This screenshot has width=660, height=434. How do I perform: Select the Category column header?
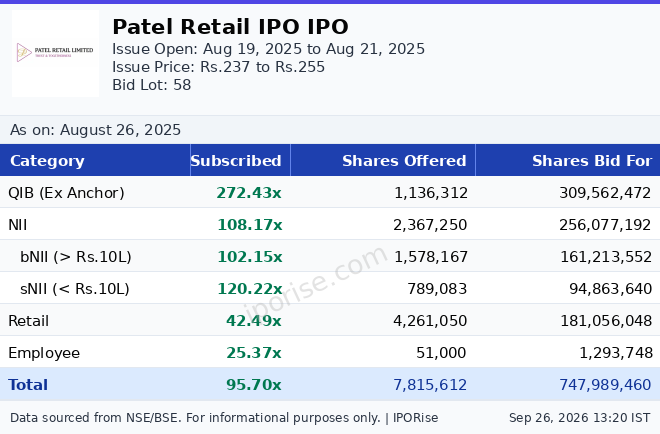click(47, 161)
